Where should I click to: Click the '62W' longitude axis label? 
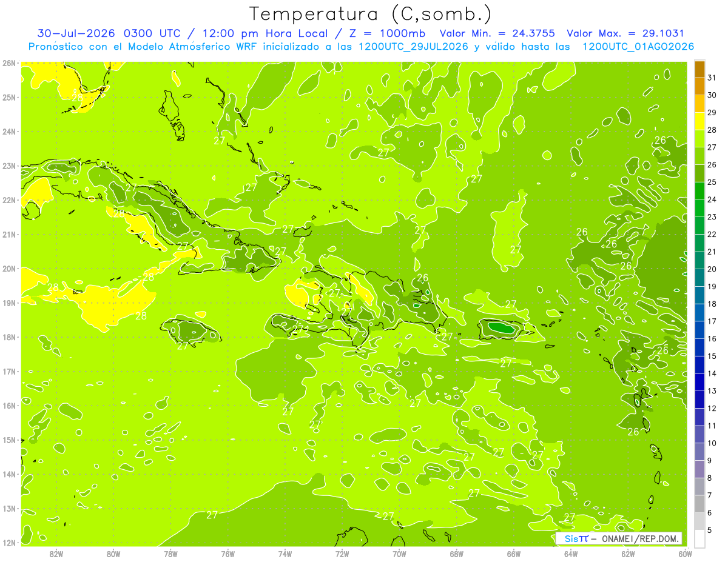(x=628, y=554)
